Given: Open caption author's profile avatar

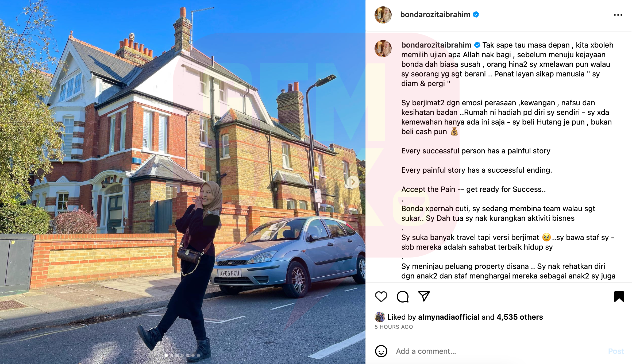Looking at the screenshot, I should 383,49.
